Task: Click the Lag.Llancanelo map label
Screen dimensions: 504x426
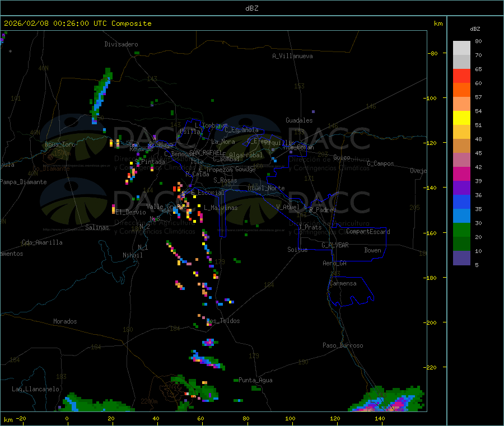Action: tap(36, 389)
